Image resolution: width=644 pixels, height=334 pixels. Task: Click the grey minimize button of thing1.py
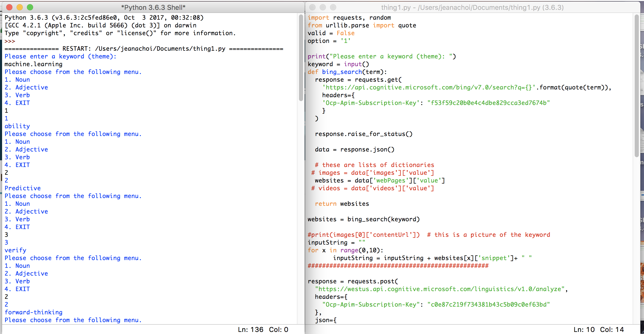(323, 7)
